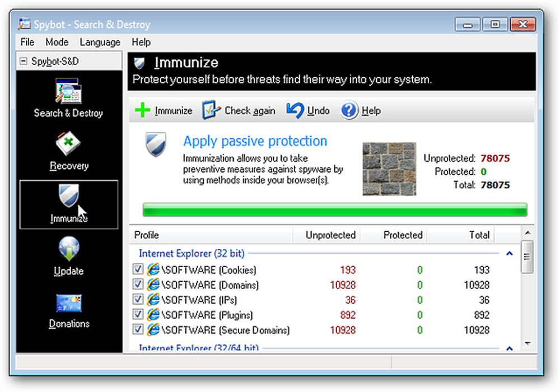Open the Mode menu
The width and height of the screenshot is (560, 392).
[x=57, y=42]
